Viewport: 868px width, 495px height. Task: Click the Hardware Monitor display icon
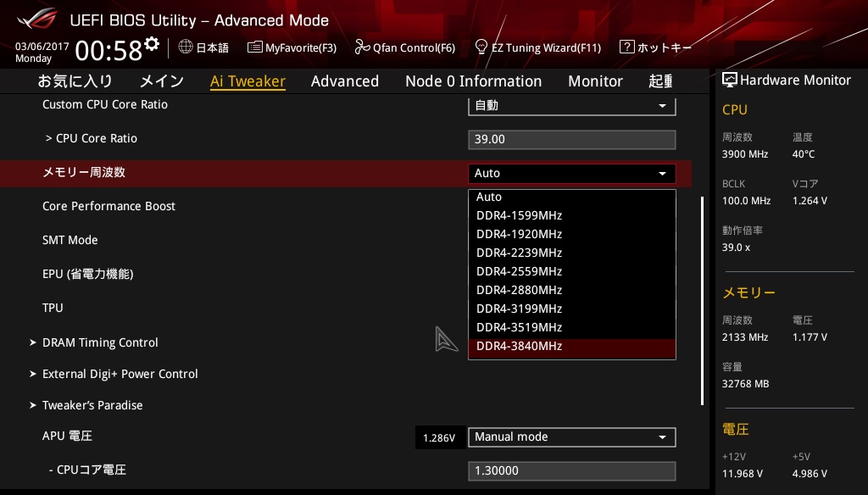pyautogui.click(x=730, y=81)
